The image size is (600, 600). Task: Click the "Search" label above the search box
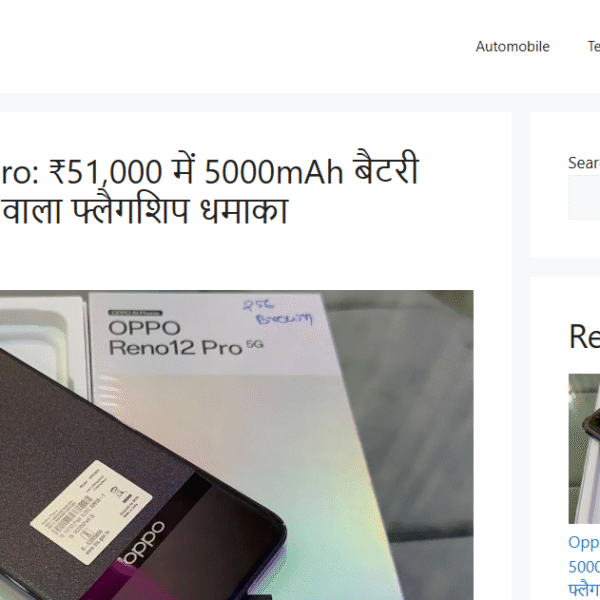coord(584,163)
